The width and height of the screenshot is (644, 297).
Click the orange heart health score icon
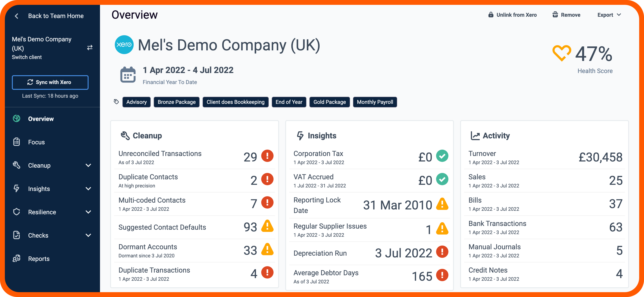point(561,53)
